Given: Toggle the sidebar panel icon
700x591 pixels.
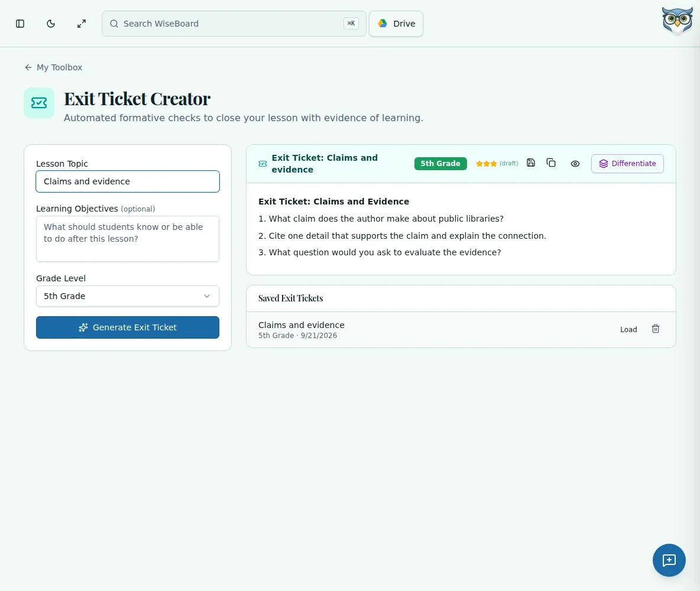Looking at the screenshot, I should [x=20, y=24].
